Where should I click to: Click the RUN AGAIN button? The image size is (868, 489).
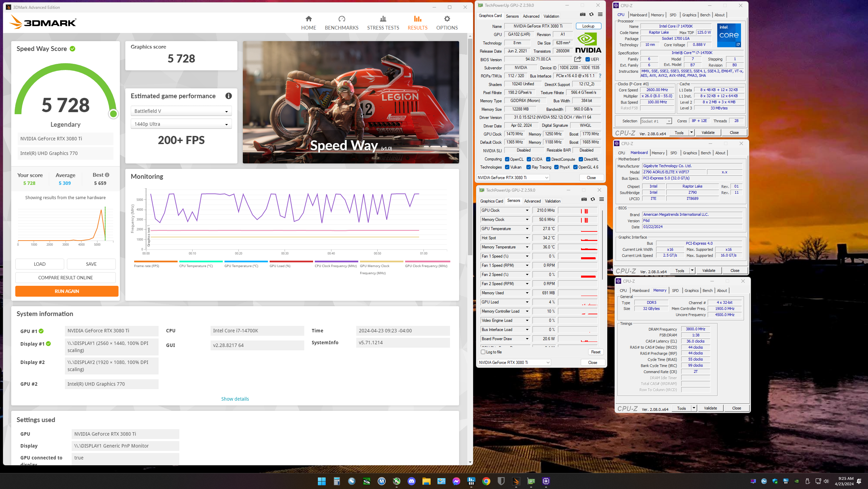[x=67, y=291]
